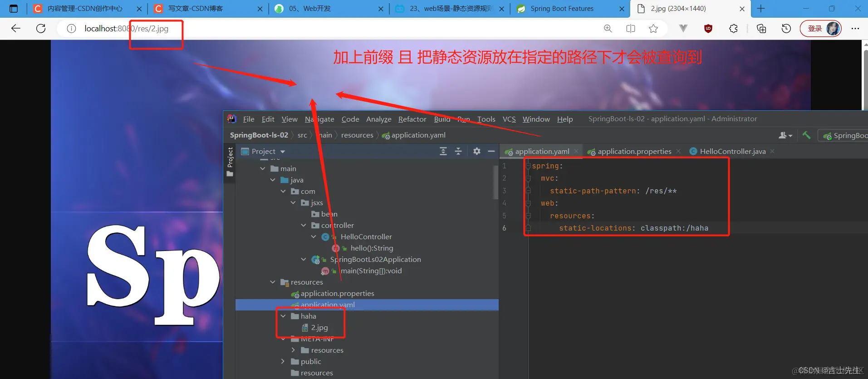Viewport: 868px width, 379px height.
Task: Close the 23、web场景-静态资源规则 tab
Action: point(501,9)
